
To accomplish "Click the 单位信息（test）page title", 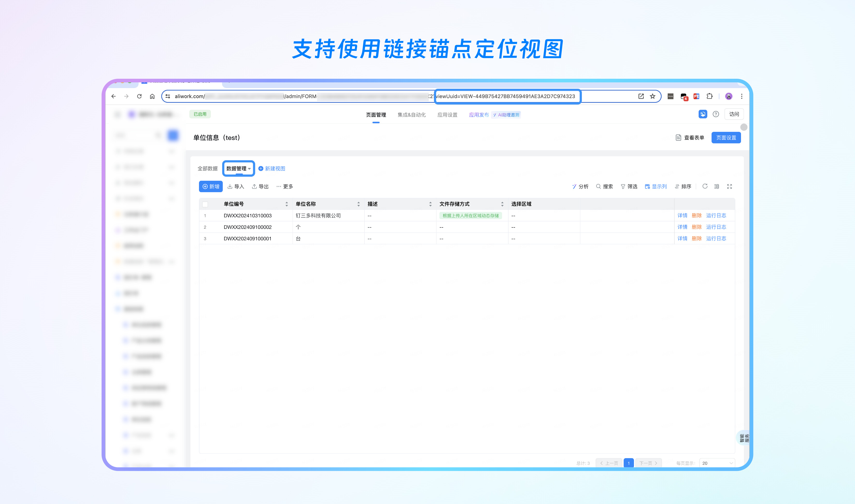I will point(217,138).
